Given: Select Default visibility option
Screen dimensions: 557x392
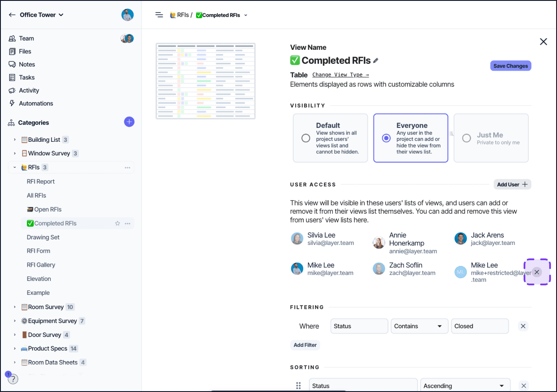Looking at the screenshot, I should (331, 138).
